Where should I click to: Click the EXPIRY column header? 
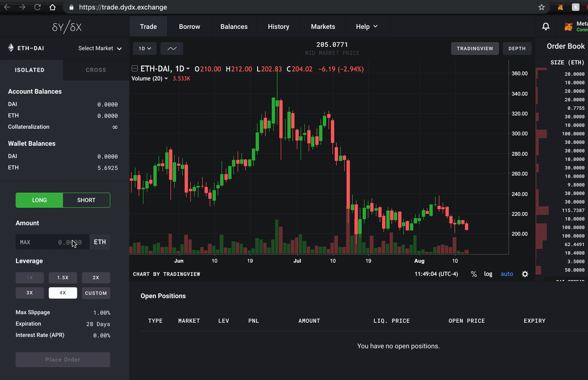[x=535, y=321]
